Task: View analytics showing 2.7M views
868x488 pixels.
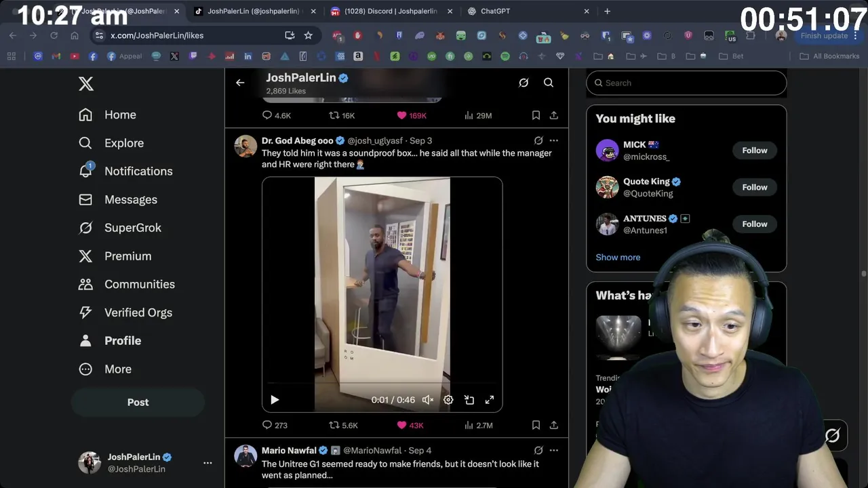Action: pyautogui.click(x=478, y=425)
